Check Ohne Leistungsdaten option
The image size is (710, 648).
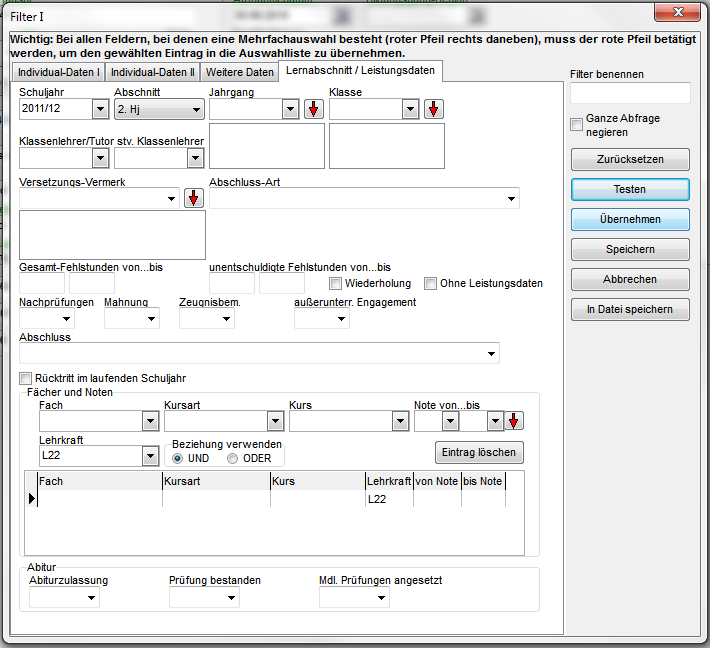[431, 283]
